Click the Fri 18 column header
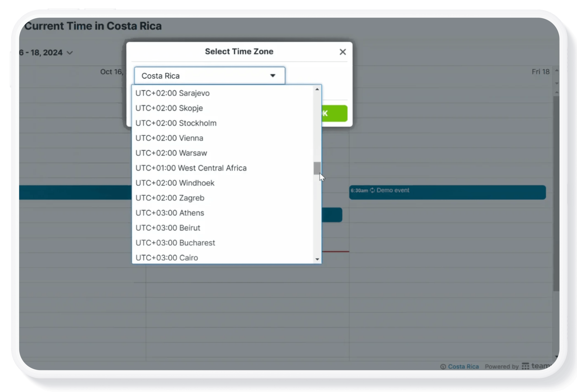The width and height of the screenshot is (577, 392). [x=541, y=72]
